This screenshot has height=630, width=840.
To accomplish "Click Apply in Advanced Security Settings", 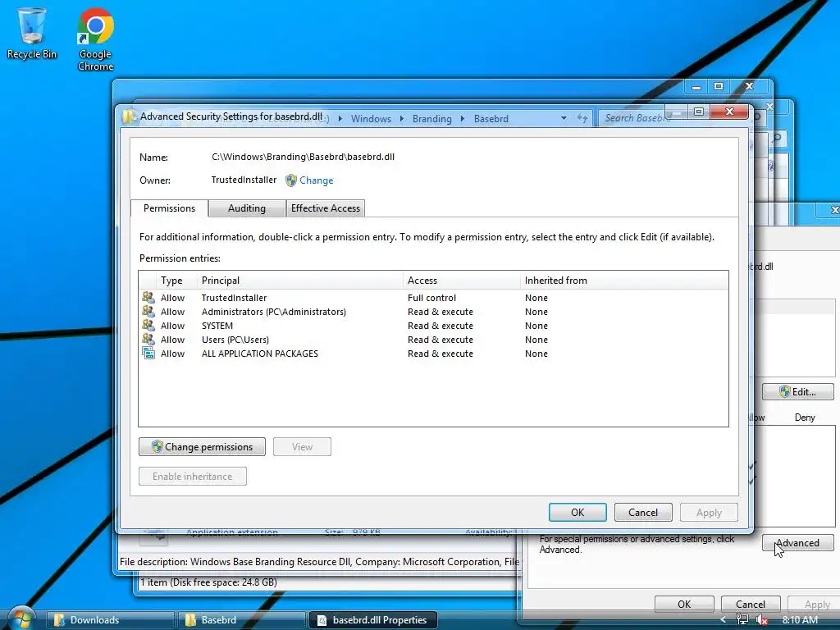I will 709,512.
